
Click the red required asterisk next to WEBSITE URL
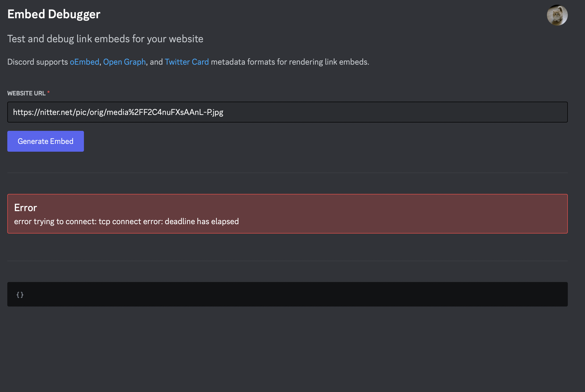click(48, 92)
